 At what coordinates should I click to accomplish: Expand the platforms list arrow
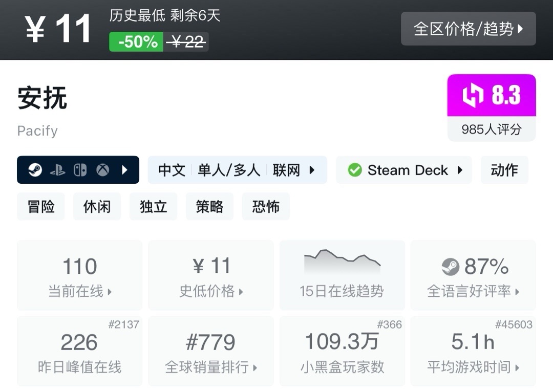(124, 170)
